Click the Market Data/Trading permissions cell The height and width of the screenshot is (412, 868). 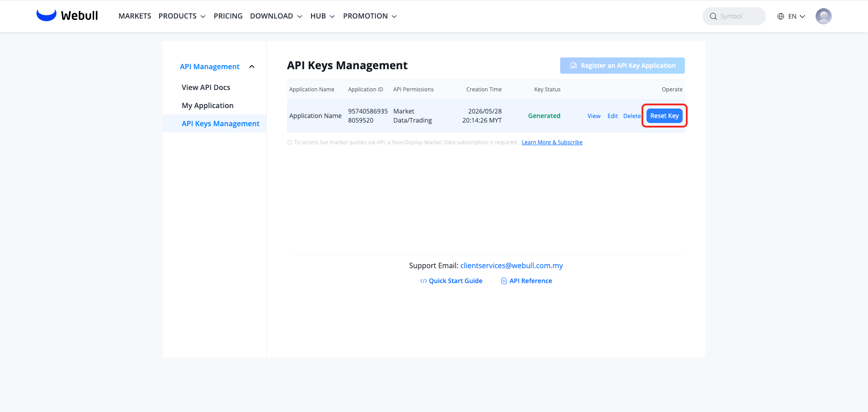(x=413, y=116)
